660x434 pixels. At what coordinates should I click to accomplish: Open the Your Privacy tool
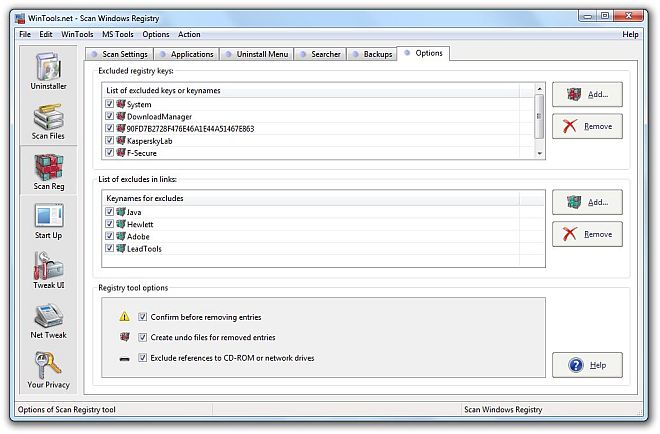[48, 370]
